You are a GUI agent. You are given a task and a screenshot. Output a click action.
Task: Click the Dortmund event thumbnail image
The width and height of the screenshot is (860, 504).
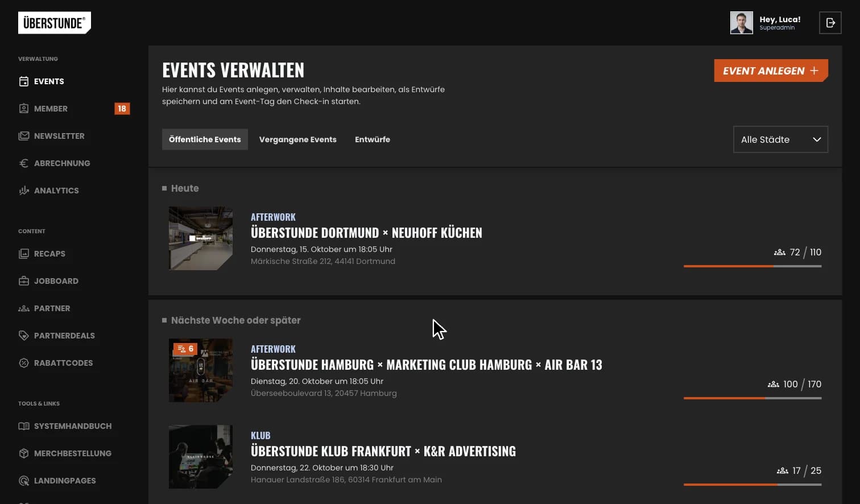click(201, 238)
